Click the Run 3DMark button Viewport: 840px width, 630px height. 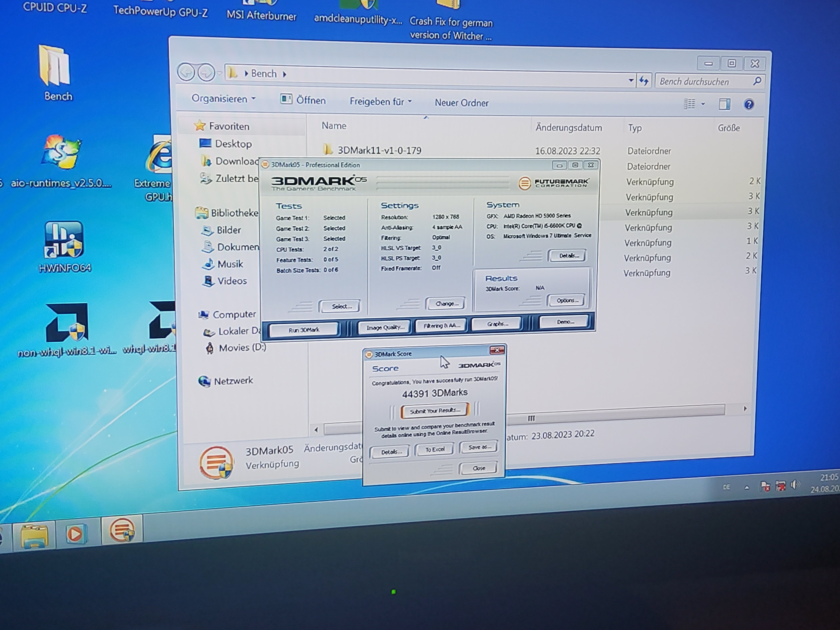(304, 330)
